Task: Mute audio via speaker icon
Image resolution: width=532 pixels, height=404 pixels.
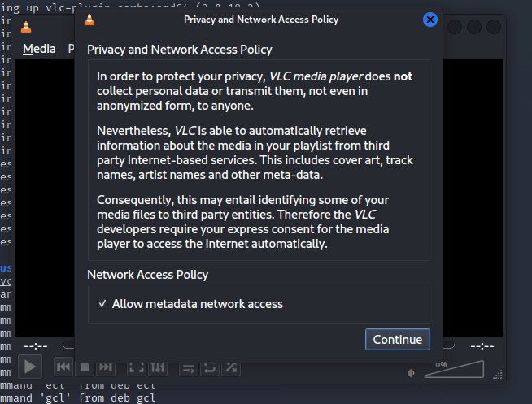Action: 412,373
